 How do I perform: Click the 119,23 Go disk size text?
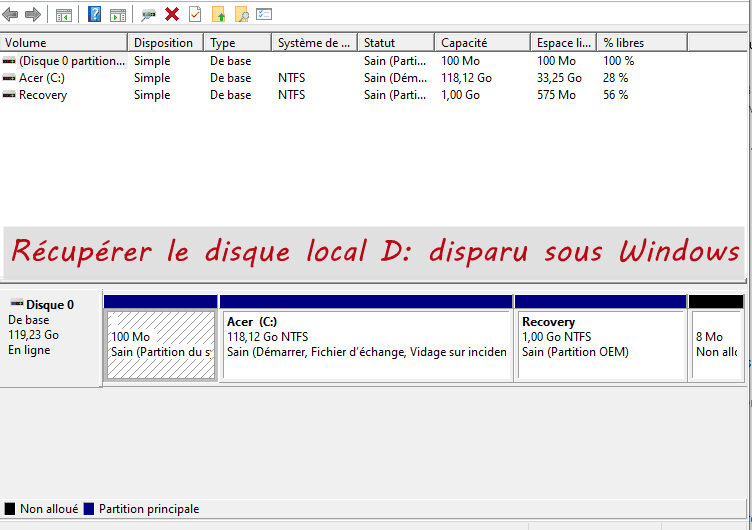click(34, 335)
